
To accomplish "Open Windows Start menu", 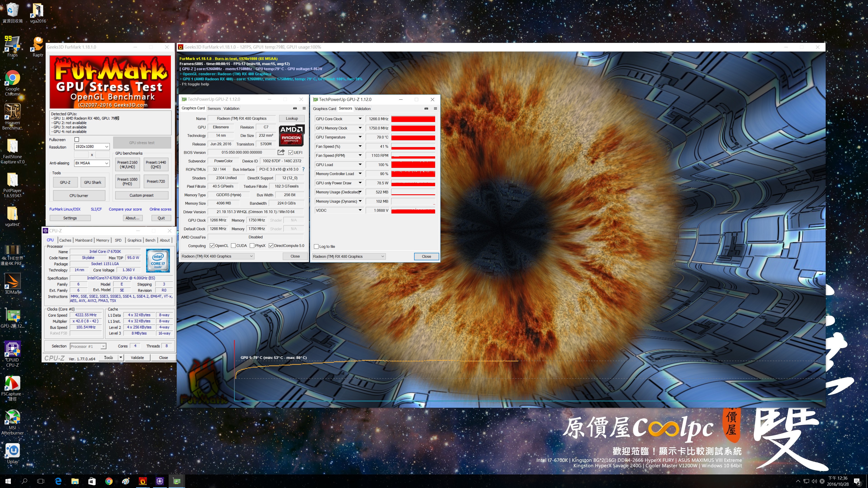I will click(8, 481).
